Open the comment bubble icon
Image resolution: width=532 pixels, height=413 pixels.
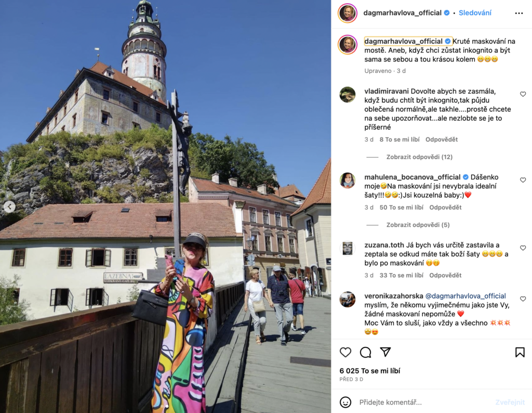tap(365, 352)
